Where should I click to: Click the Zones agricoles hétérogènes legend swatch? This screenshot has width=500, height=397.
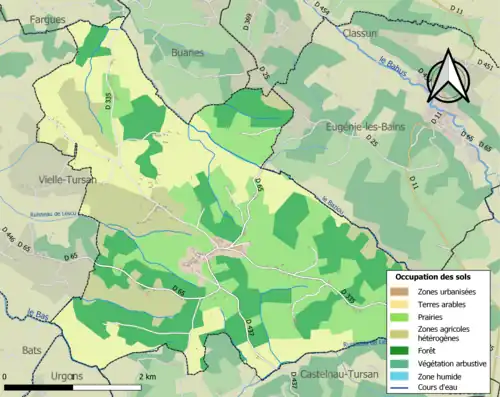[x=399, y=334]
